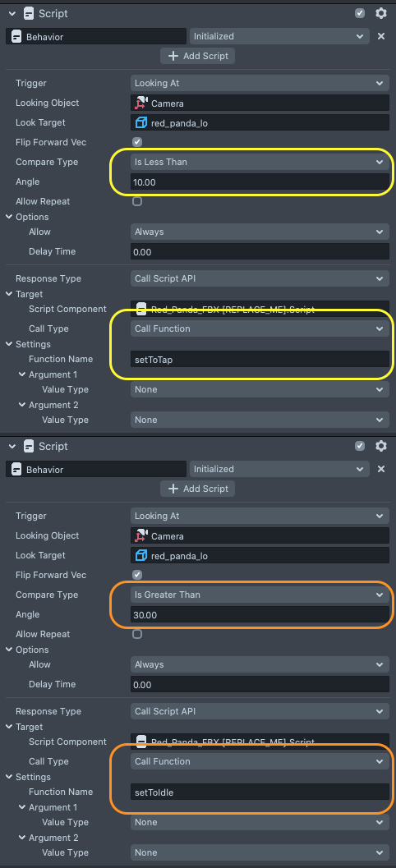
Task: Uncheck Flip Forward Vec in first script
Action: tap(137, 142)
